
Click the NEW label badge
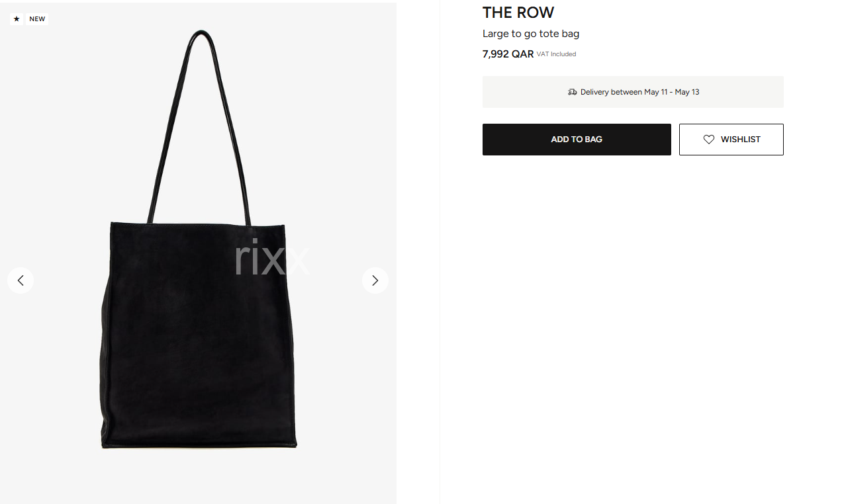click(x=37, y=19)
